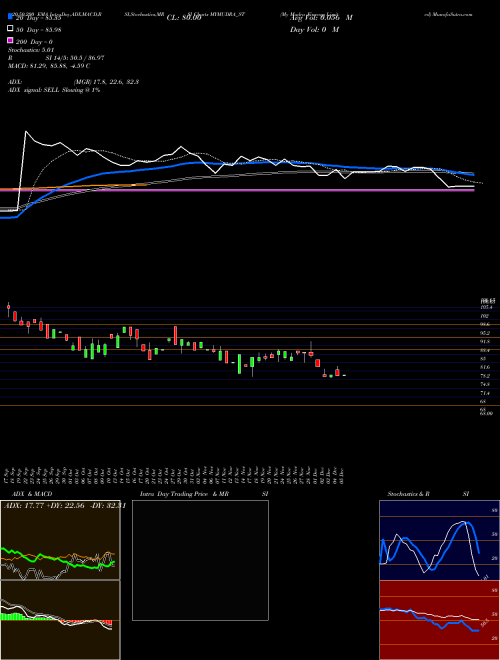Image resolution: width=500 pixels, height=660 pixels.
Task: Select the 'Avg Vol: 0.056 M' value
Action: point(321,18)
